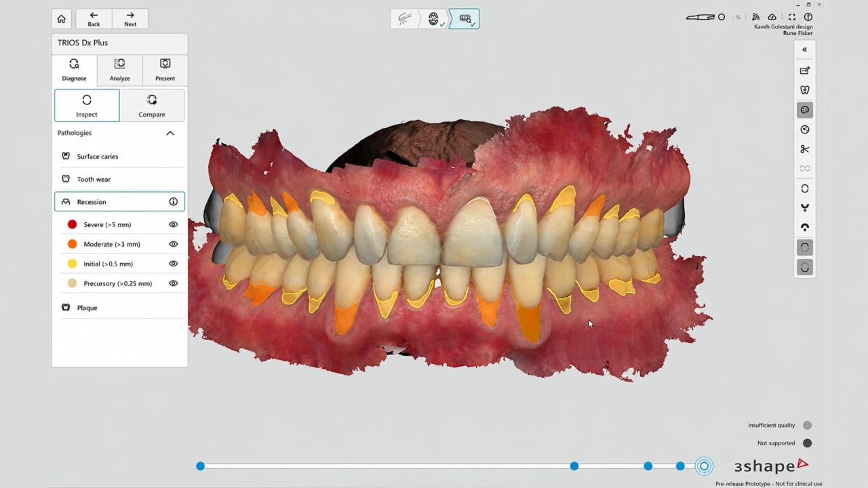Click the scanner wireless connection icon
The image size is (868, 488).
click(755, 17)
